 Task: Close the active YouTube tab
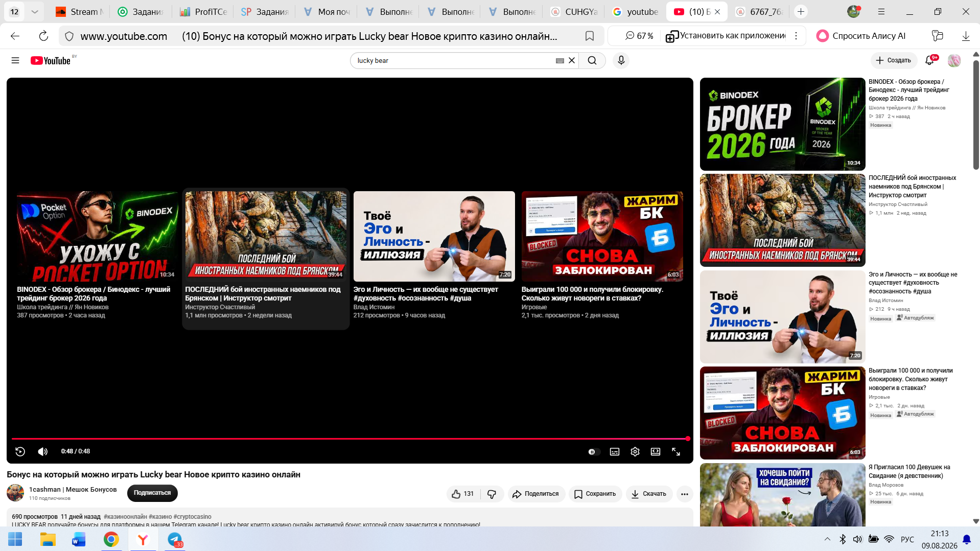(x=717, y=12)
